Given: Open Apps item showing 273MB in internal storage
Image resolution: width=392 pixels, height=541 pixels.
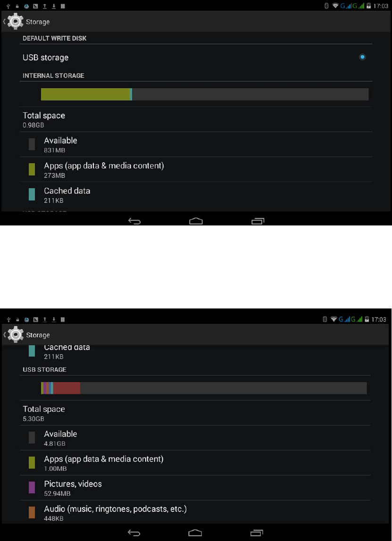Looking at the screenshot, I should (196, 169).
